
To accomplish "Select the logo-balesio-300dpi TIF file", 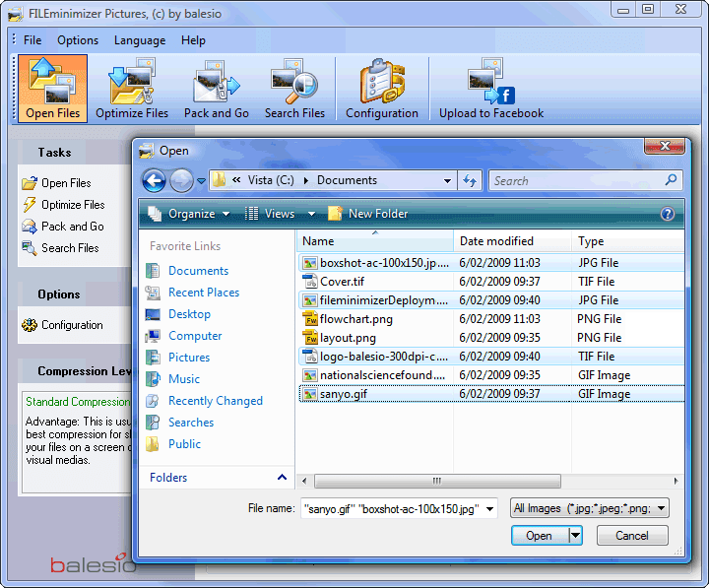I will coord(491,357).
